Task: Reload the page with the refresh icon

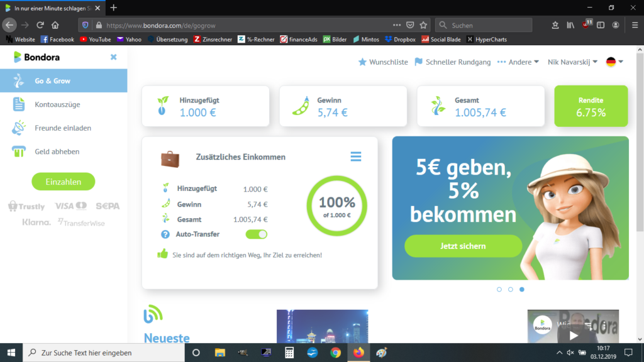Action: (x=40, y=25)
